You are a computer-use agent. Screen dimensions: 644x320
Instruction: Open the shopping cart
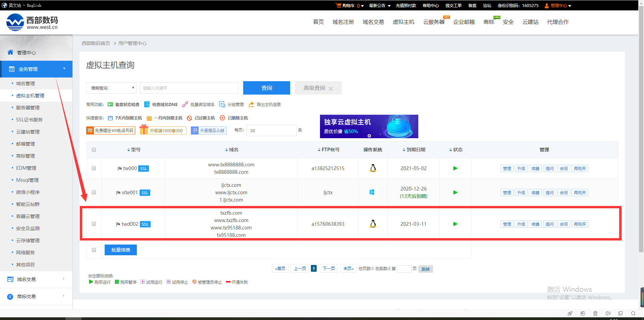pos(348,5)
